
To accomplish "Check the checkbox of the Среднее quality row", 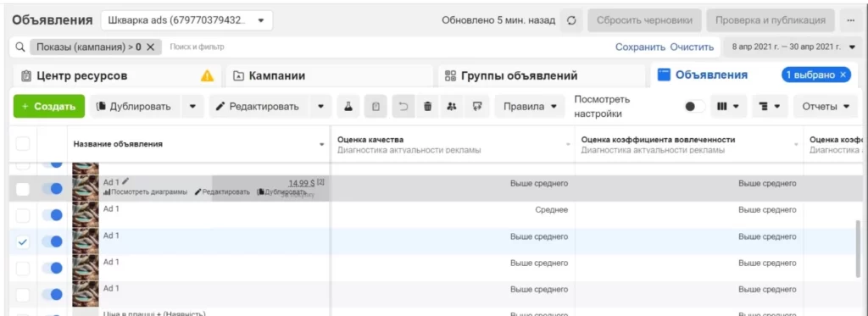I will [23, 215].
